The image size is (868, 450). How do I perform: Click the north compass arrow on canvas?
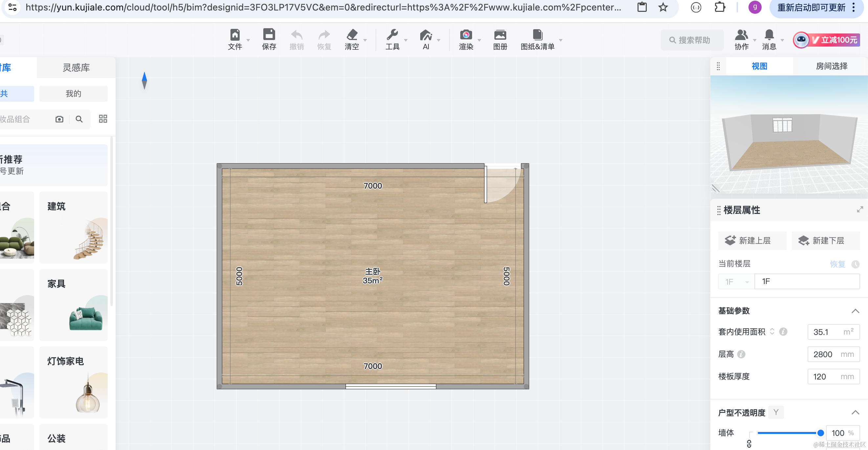tap(144, 81)
